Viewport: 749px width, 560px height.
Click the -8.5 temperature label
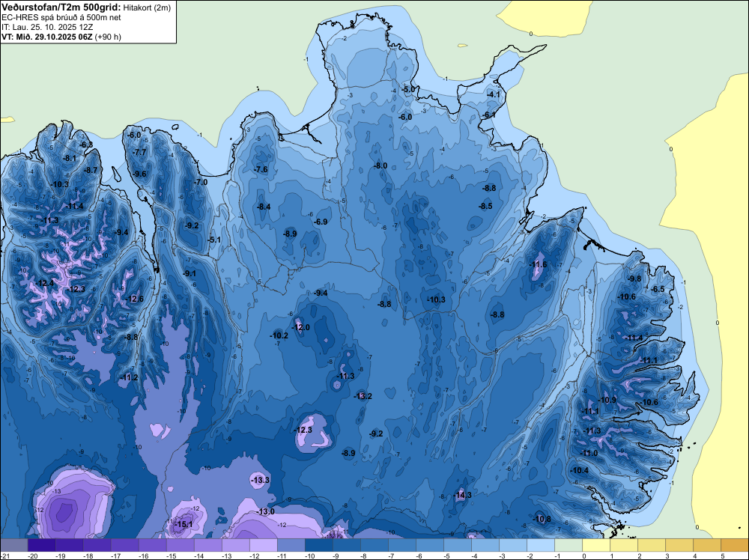[x=485, y=206]
